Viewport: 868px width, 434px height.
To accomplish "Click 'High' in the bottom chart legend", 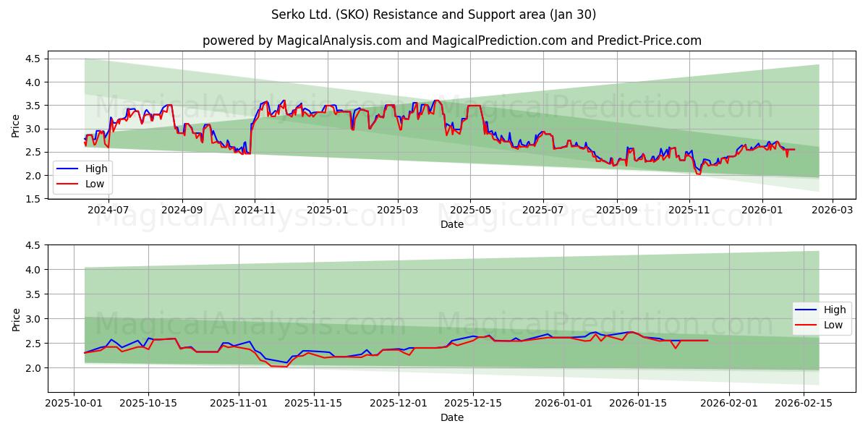I will (834, 310).
